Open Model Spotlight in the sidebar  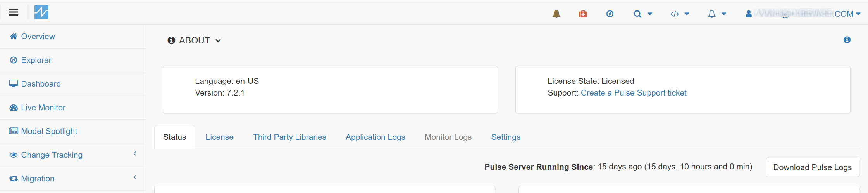point(49,131)
